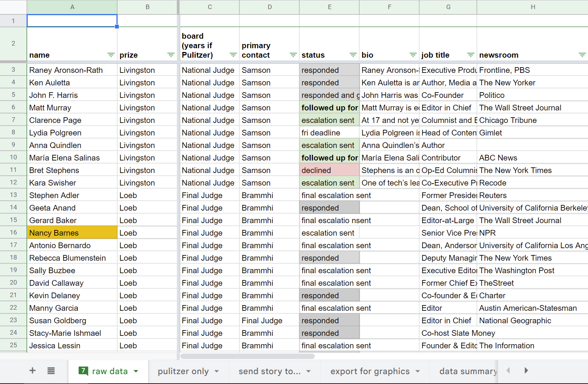Open the primary contact column filter
Image resolution: width=588 pixels, height=384 pixels.
[x=293, y=55]
